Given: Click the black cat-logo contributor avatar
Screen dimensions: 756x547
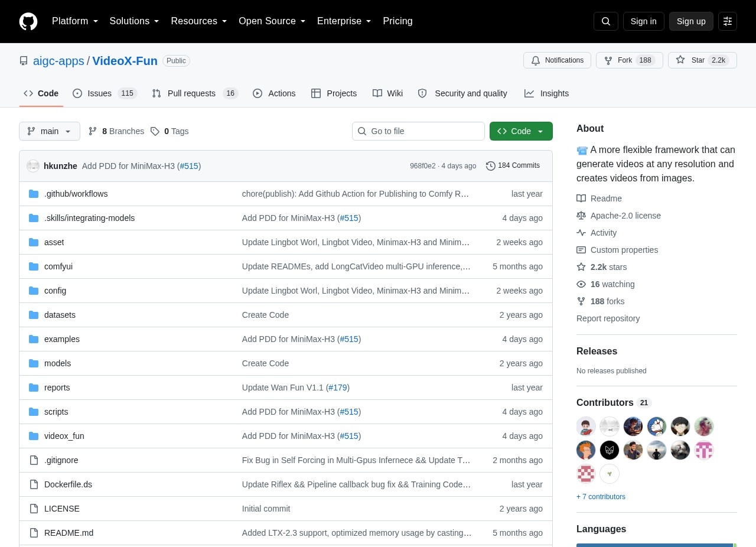Looking at the screenshot, I should coord(610,450).
